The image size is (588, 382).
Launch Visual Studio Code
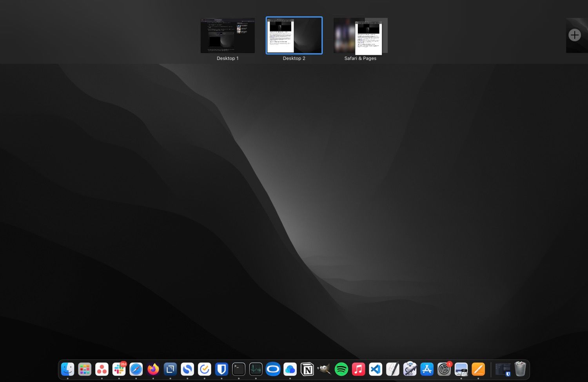pos(376,369)
